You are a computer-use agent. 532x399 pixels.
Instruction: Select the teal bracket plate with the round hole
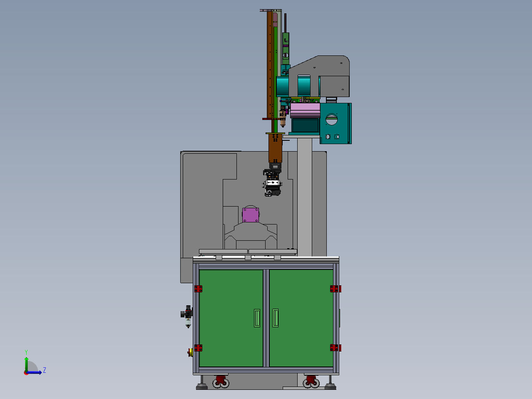click(336, 123)
